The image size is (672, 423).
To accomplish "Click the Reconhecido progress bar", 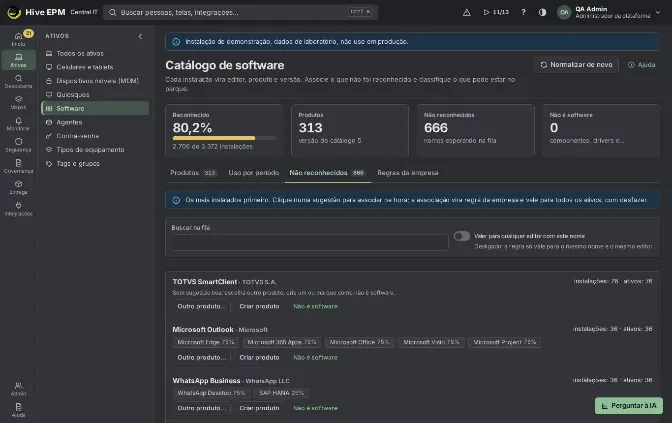I will coord(224,138).
